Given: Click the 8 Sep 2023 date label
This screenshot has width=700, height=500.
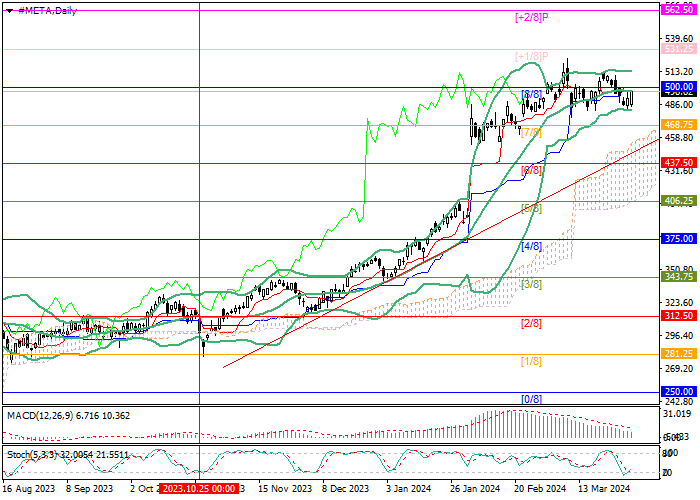Looking at the screenshot, I should pos(89,489).
